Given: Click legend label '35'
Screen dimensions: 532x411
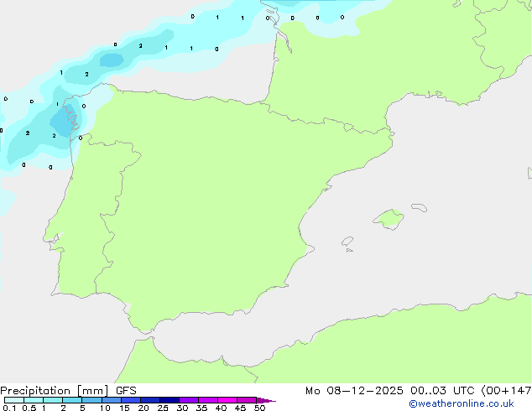Looking at the screenshot, I should pyautogui.click(x=201, y=408).
